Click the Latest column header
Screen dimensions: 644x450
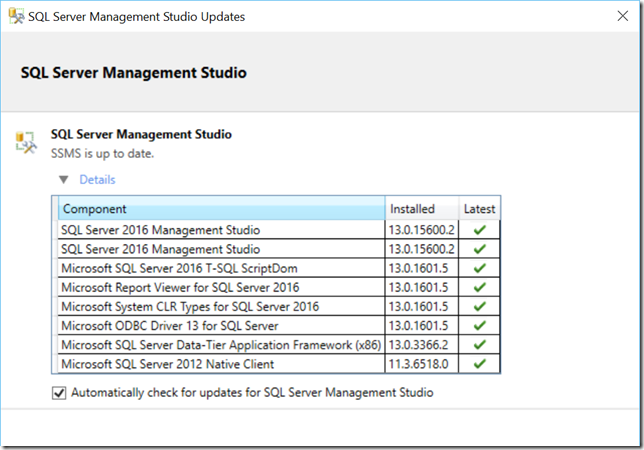(x=479, y=209)
